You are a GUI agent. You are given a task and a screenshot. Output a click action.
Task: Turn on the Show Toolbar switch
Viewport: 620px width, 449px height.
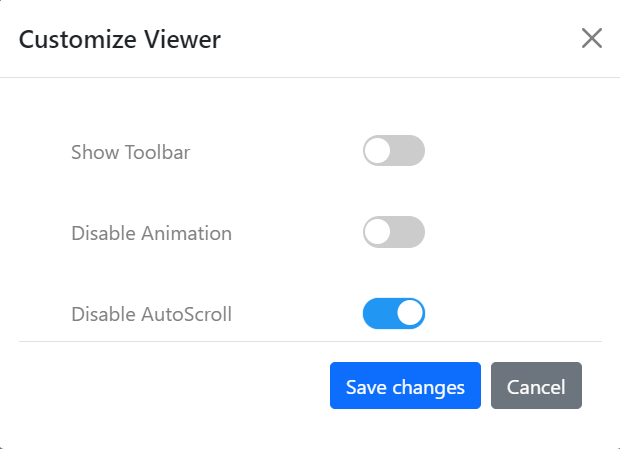pos(394,152)
